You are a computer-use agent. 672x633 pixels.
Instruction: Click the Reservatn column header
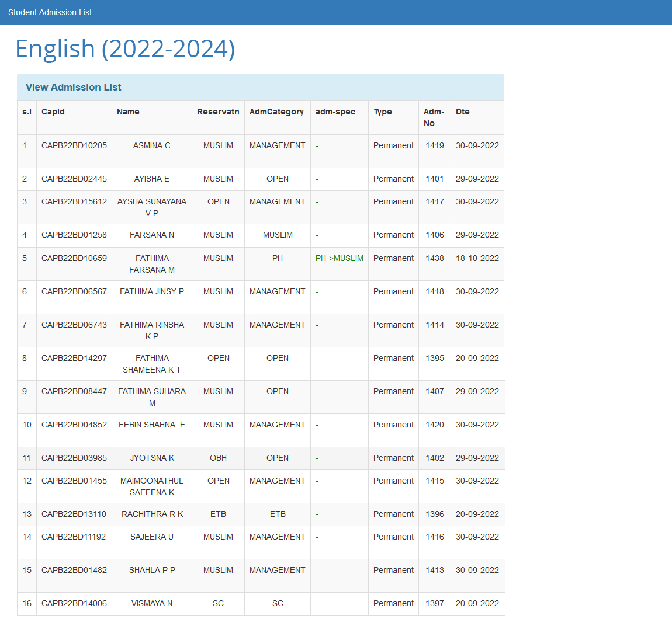[x=218, y=112]
